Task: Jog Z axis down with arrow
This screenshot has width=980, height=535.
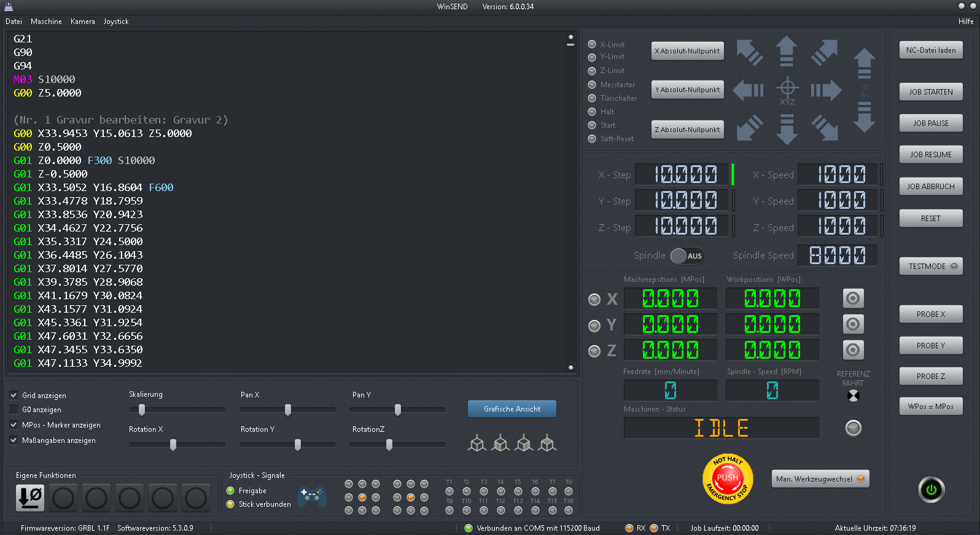Action: coord(864,117)
